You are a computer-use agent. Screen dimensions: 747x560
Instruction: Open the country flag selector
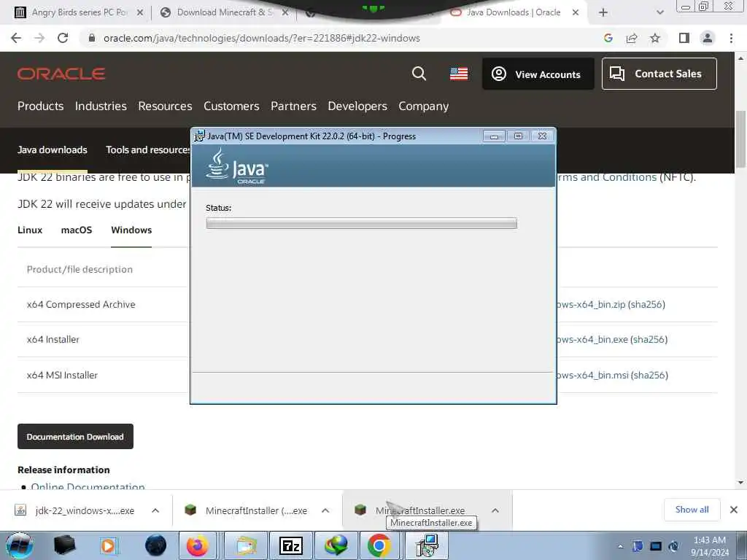459,74
